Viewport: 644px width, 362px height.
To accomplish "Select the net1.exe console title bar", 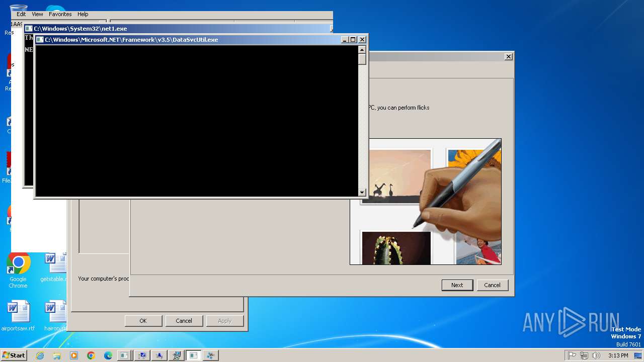I will [179, 29].
